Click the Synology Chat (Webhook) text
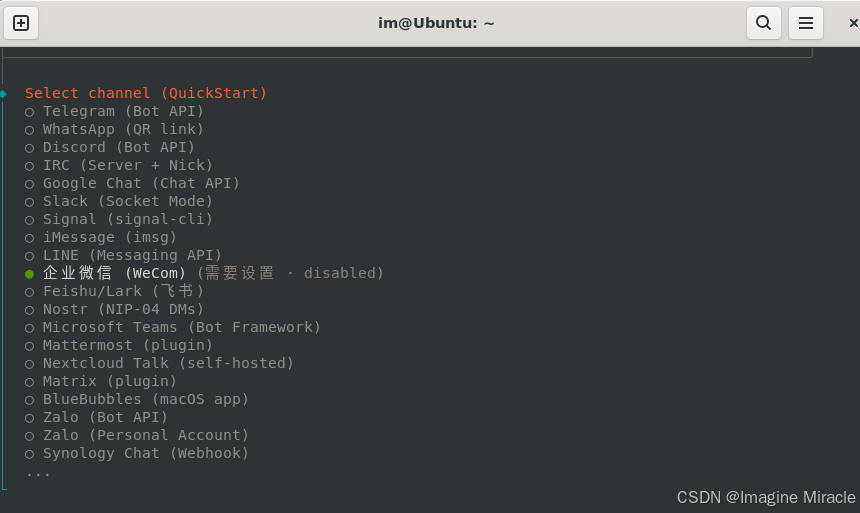Screen dimensions: 860x513 (146, 453)
